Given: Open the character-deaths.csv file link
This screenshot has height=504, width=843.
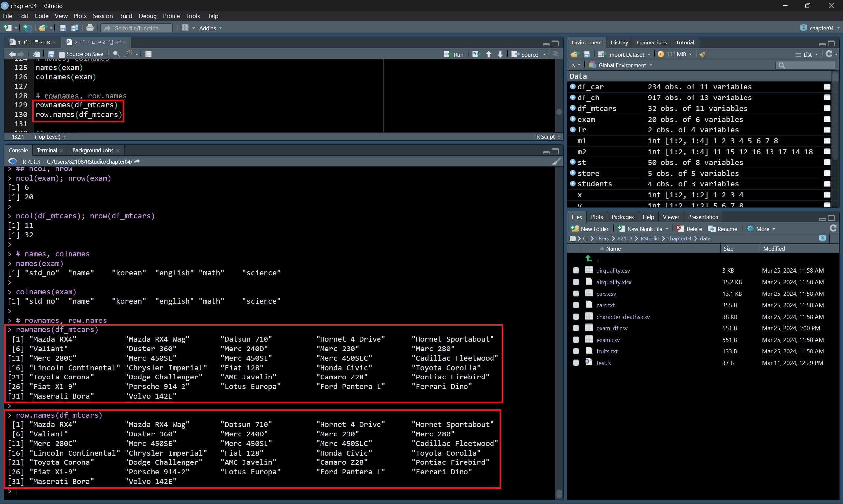Looking at the screenshot, I should pos(623,317).
